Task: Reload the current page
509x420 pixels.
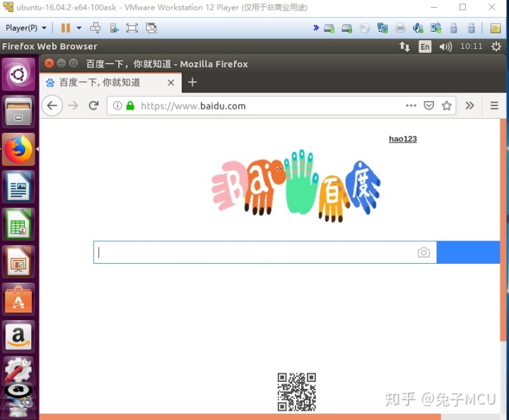Action: (94, 105)
